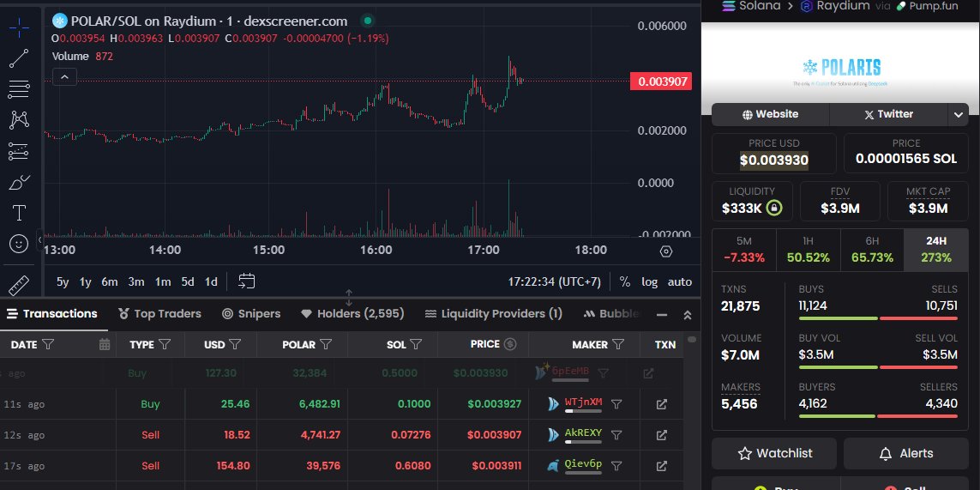Filter by maker WTjnXM
980x490 pixels.
pyautogui.click(x=616, y=404)
